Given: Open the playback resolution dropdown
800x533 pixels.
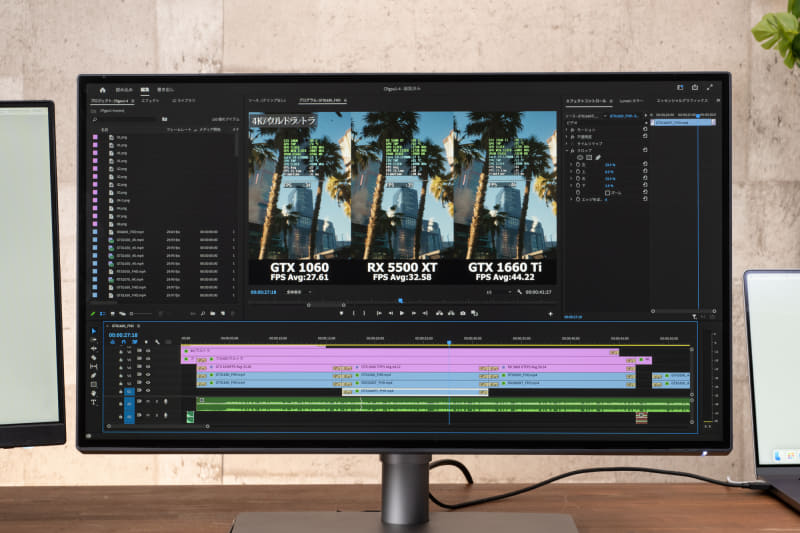Looking at the screenshot, I should (498, 292).
